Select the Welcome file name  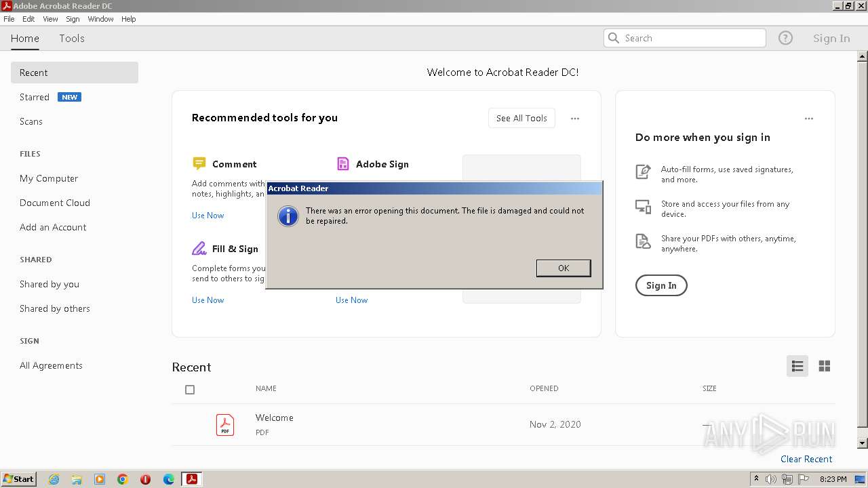(x=275, y=418)
